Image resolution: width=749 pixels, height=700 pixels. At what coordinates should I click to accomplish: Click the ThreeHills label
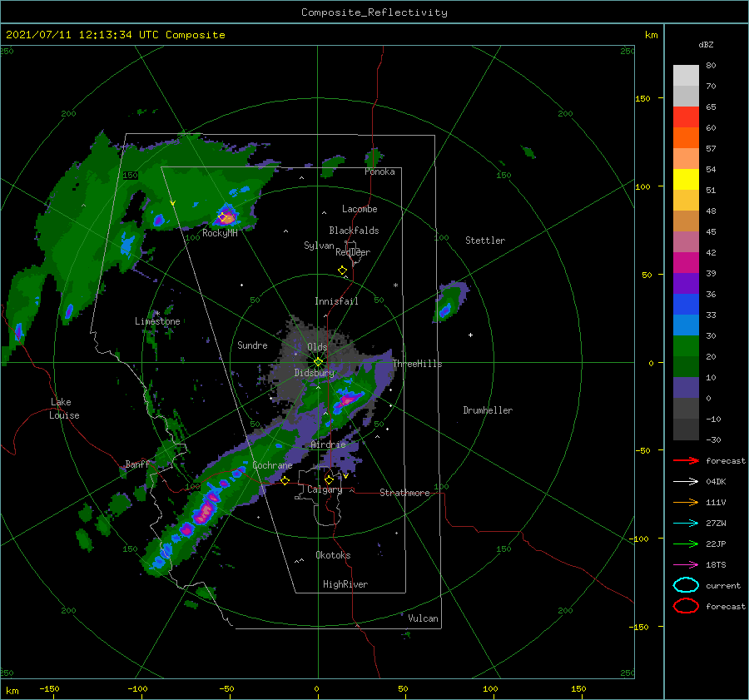(418, 364)
